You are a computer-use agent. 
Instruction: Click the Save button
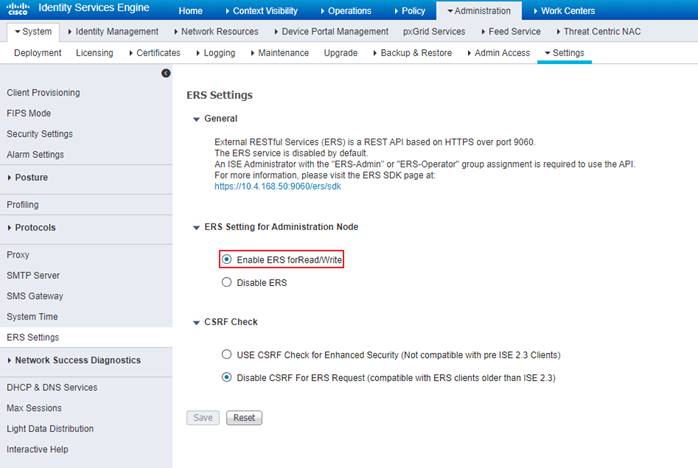tap(203, 418)
